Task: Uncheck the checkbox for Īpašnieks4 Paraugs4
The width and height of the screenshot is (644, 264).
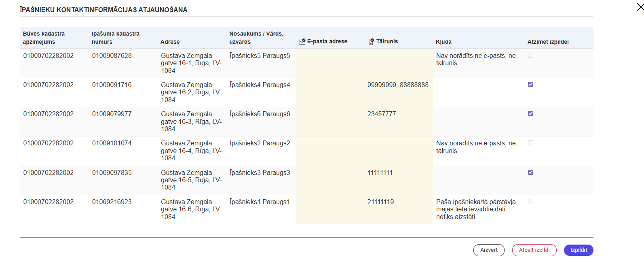Action: point(530,84)
